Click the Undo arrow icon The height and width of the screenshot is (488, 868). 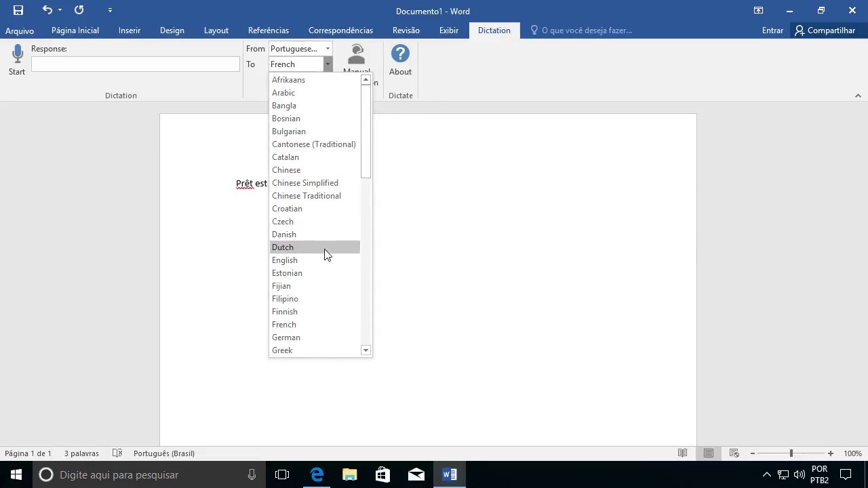coord(47,10)
